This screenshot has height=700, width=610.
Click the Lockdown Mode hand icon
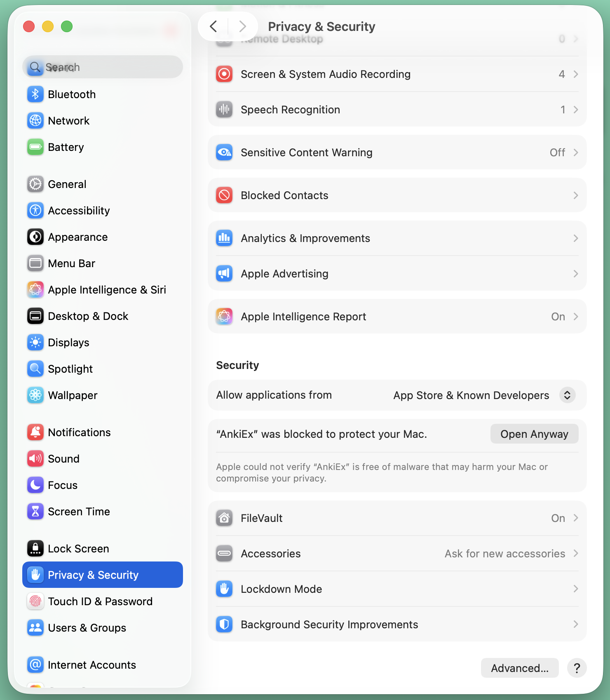pyautogui.click(x=224, y=589)
